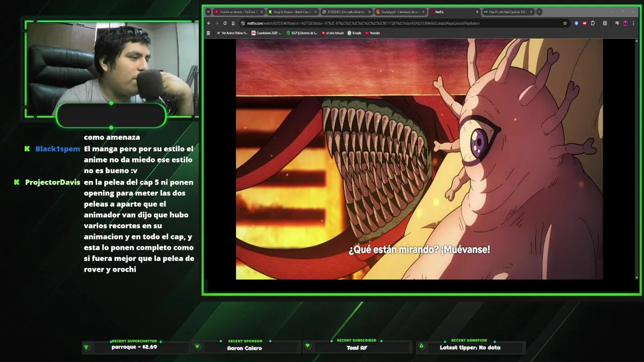644x362 pixels.
Task: Click the ProjectorDavis chat username
Action: coord(53,182)
